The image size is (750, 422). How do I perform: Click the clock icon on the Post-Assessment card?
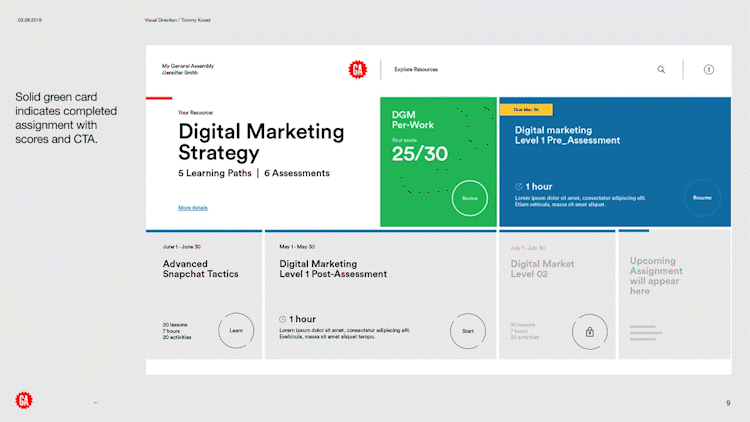283,319
